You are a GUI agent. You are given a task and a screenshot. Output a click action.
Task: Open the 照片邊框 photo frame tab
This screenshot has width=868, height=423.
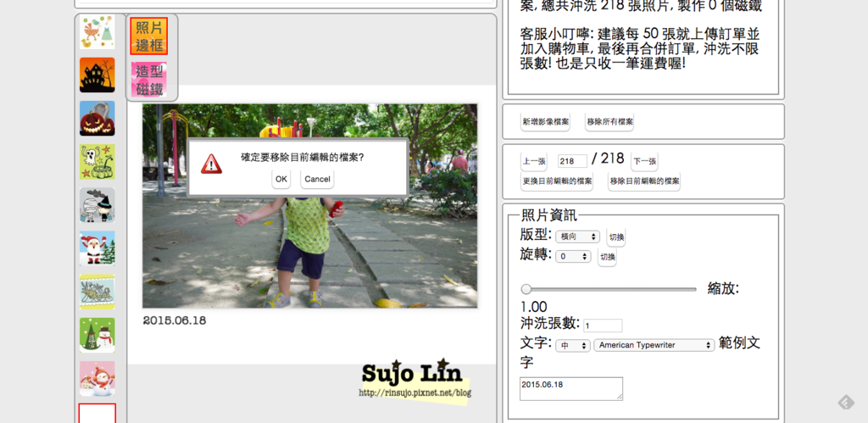(x=149, y=36)
